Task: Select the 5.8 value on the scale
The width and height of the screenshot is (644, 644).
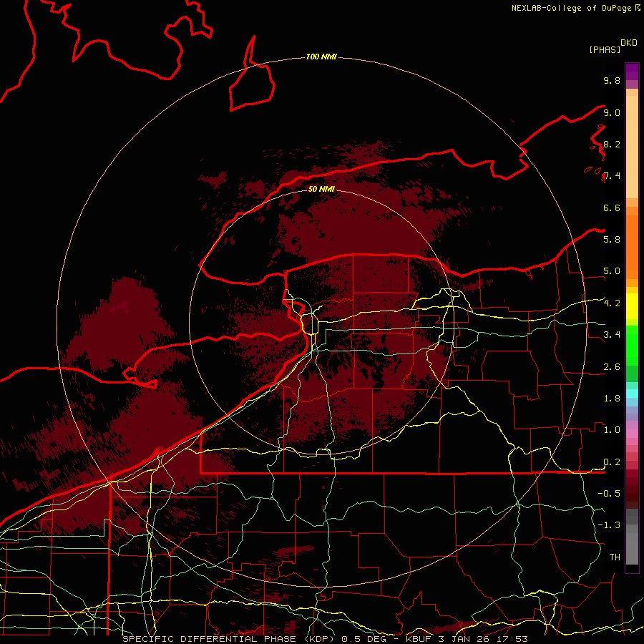Action: pyautogui.click(x=612, y=240)
